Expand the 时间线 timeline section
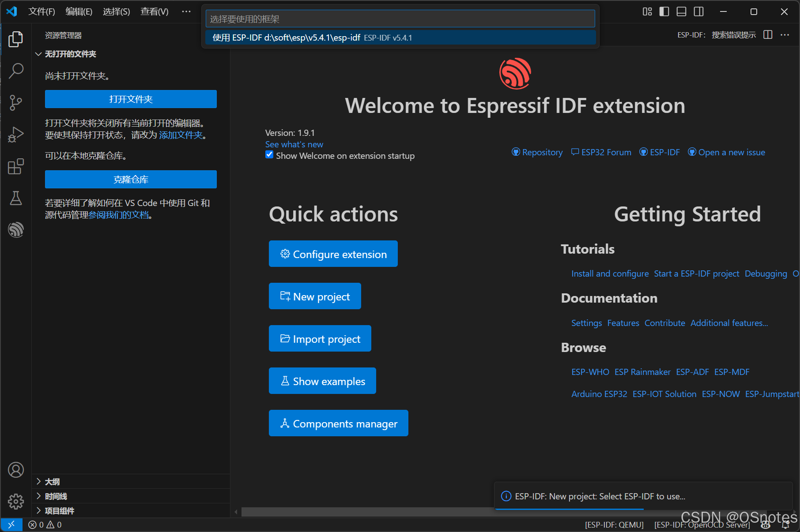The image size is (800, 532). [x=56, y=496]
